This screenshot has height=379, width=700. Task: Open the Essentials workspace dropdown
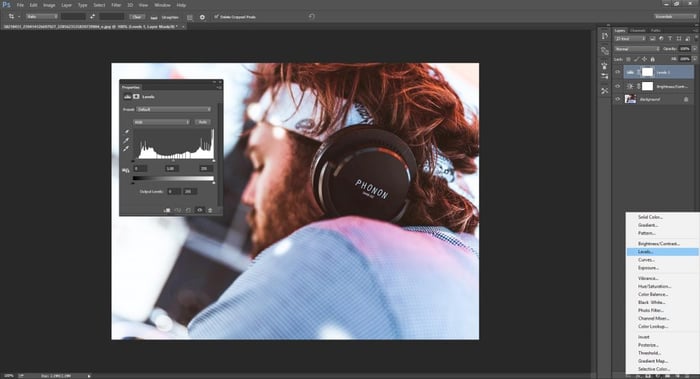(675, 17)
